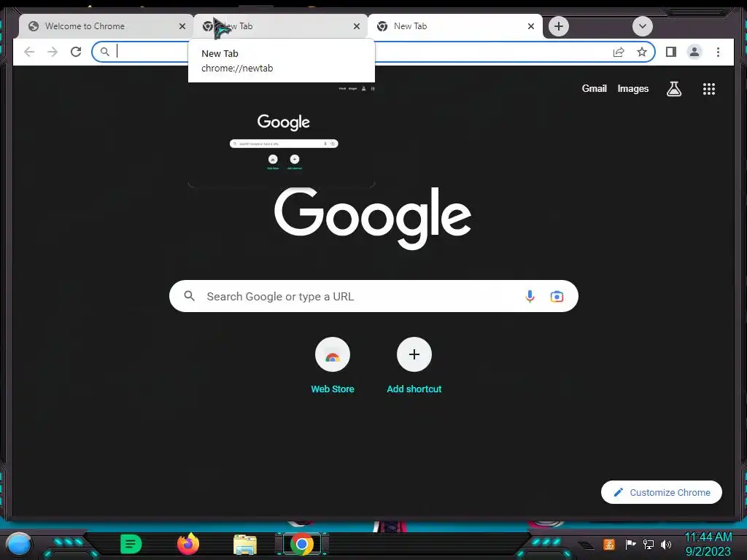Open the clock showing 11:44 AM

708,544
